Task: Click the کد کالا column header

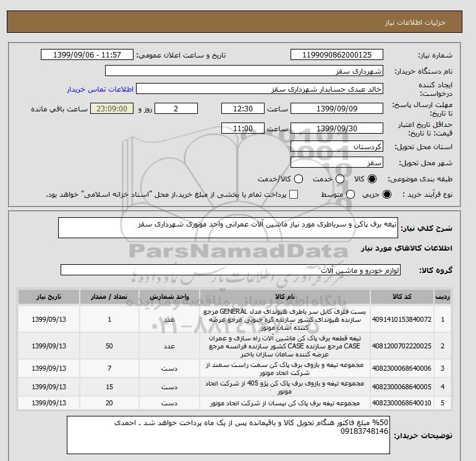Action: (402, 296)
